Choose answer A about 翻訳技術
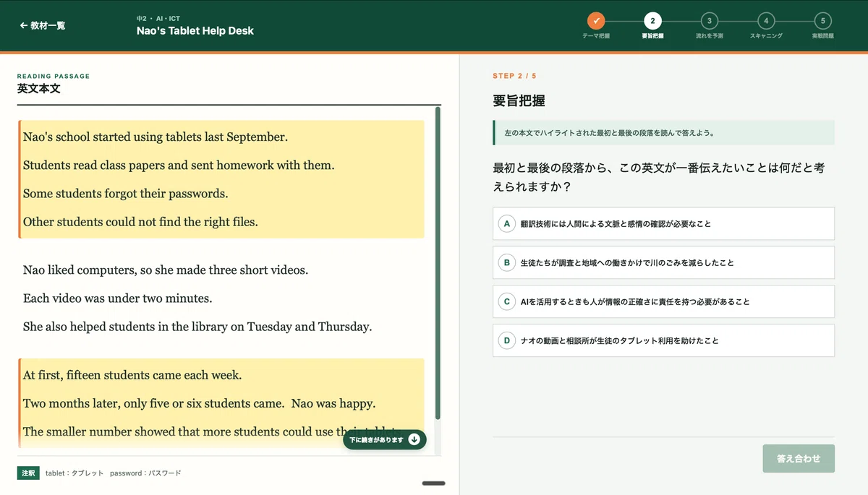 pos(663,223)
